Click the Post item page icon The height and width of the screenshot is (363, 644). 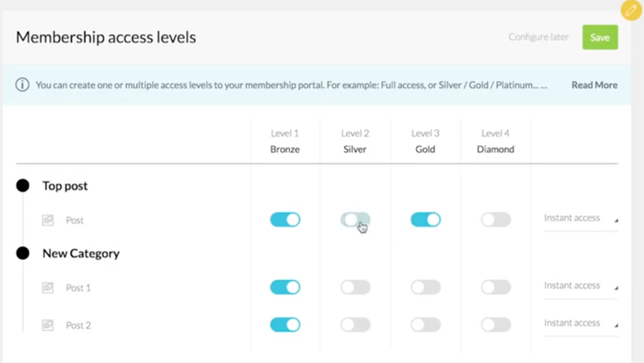point(48,221)
